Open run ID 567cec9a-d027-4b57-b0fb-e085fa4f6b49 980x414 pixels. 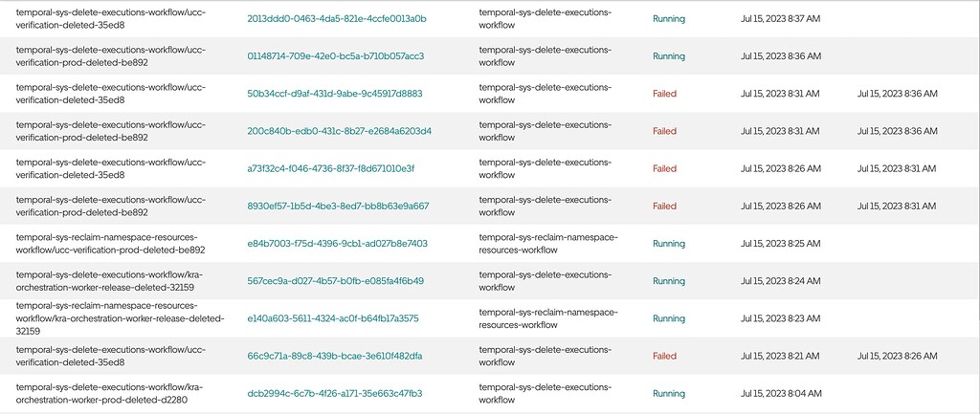pyautogui.click(x=336, y=281)
